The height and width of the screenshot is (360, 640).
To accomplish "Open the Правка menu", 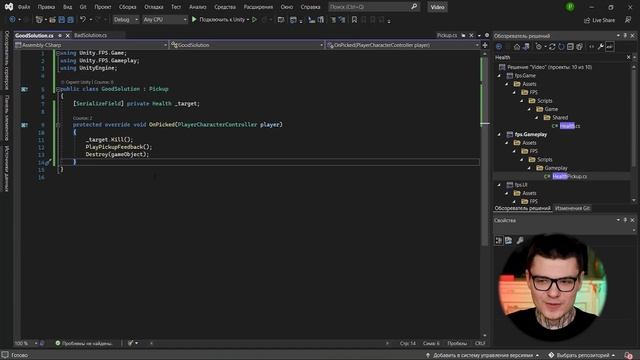I will click(46, 7).
